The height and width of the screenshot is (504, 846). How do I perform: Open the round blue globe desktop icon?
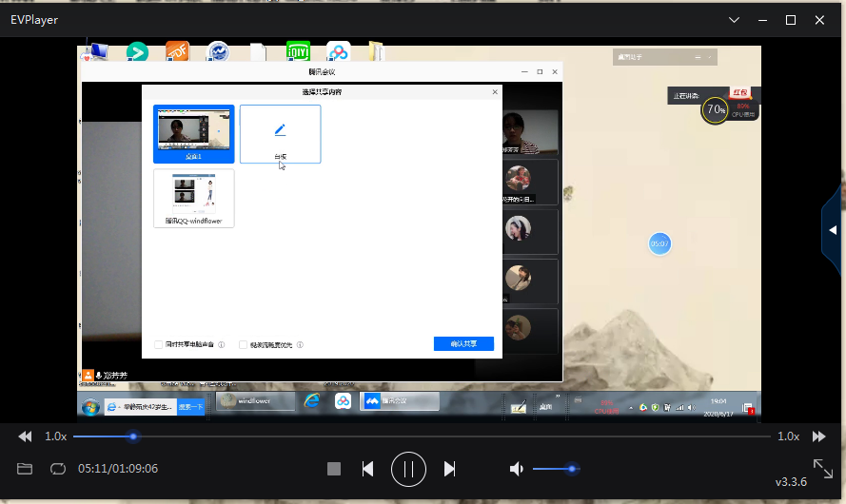pos(218,51)
